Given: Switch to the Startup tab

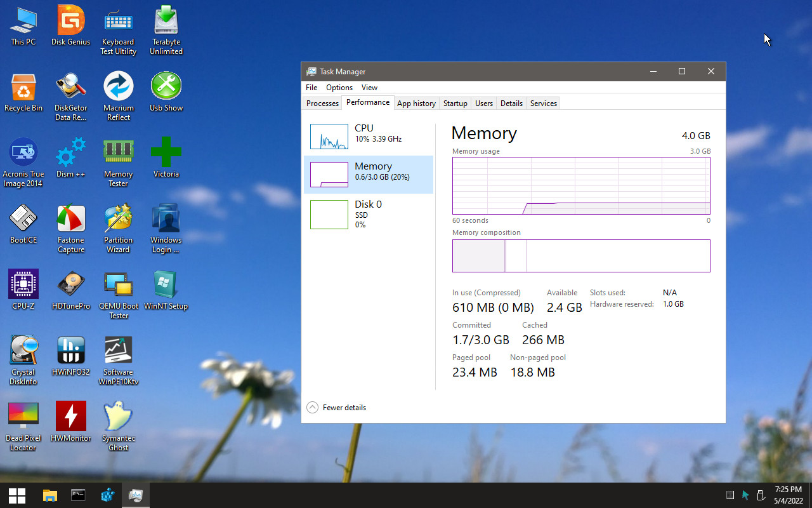Looking at the screenshot, I should (x=455, y=104).
